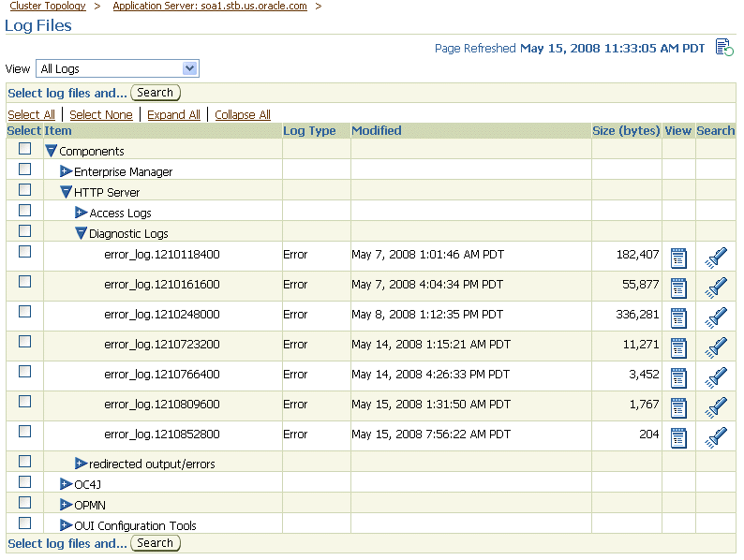Open the View All Logs dropdown
This screenshot has width=744, height=560.
117,68
